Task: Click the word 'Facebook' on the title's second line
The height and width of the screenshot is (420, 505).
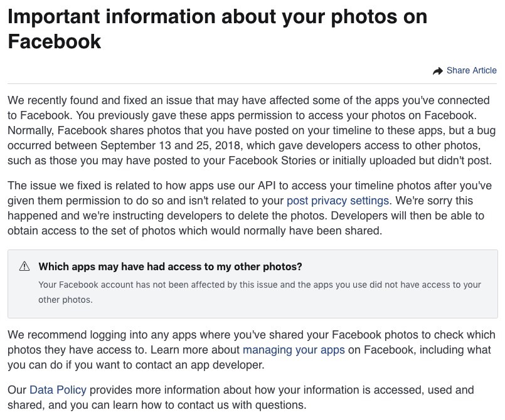Action: point(55,42)
